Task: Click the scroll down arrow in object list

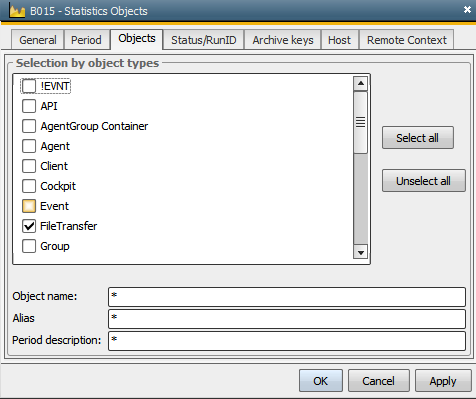Action: point(360,252)
